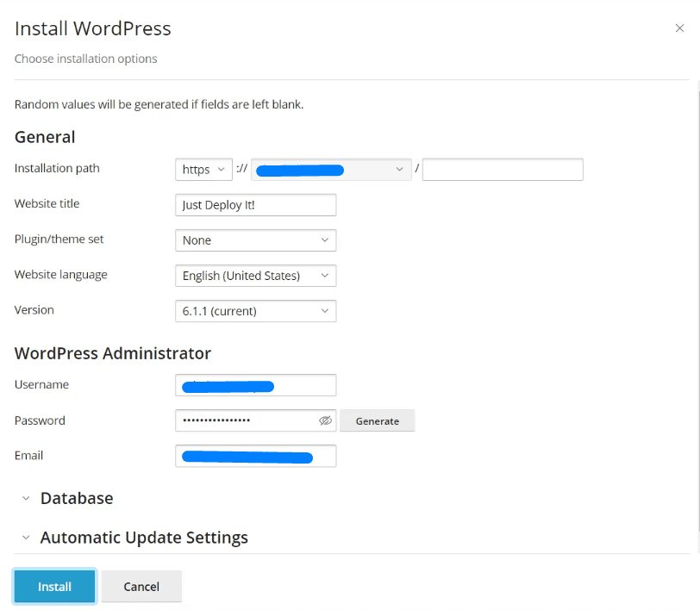Viewport: 700px width, 610px height.
Task: Click the Plugin/theme set dropdown chevron
Action: [325, 240]
